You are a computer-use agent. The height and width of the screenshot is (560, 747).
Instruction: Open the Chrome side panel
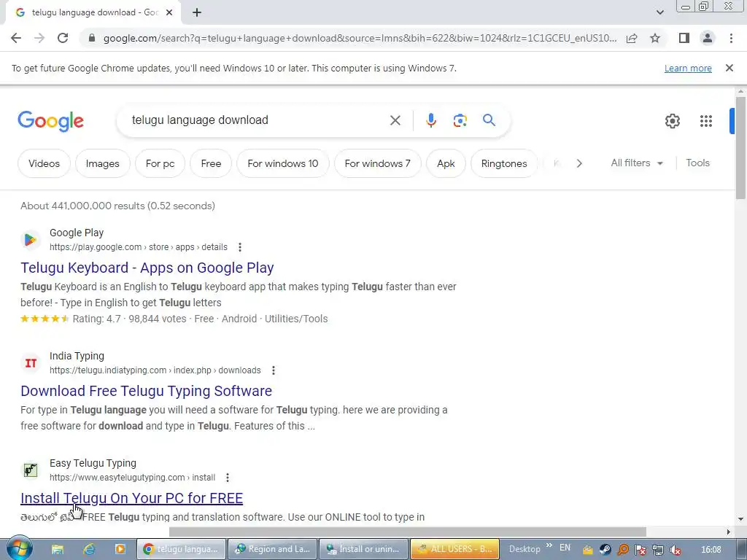[684, 38]
